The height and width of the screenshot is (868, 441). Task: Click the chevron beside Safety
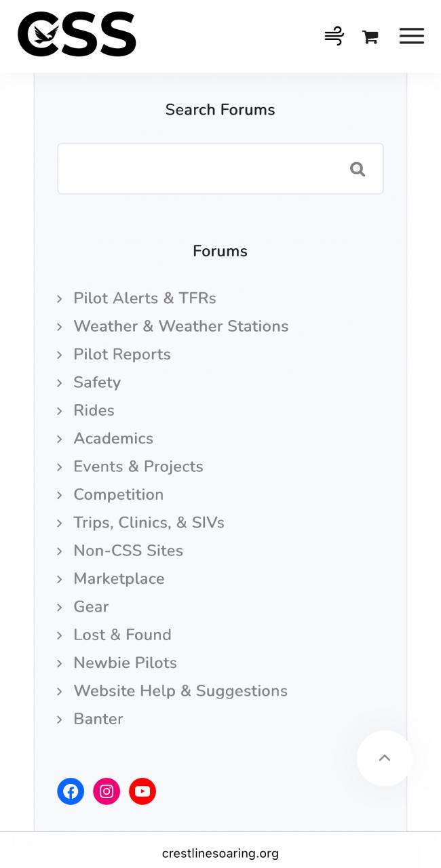point(60,382)
